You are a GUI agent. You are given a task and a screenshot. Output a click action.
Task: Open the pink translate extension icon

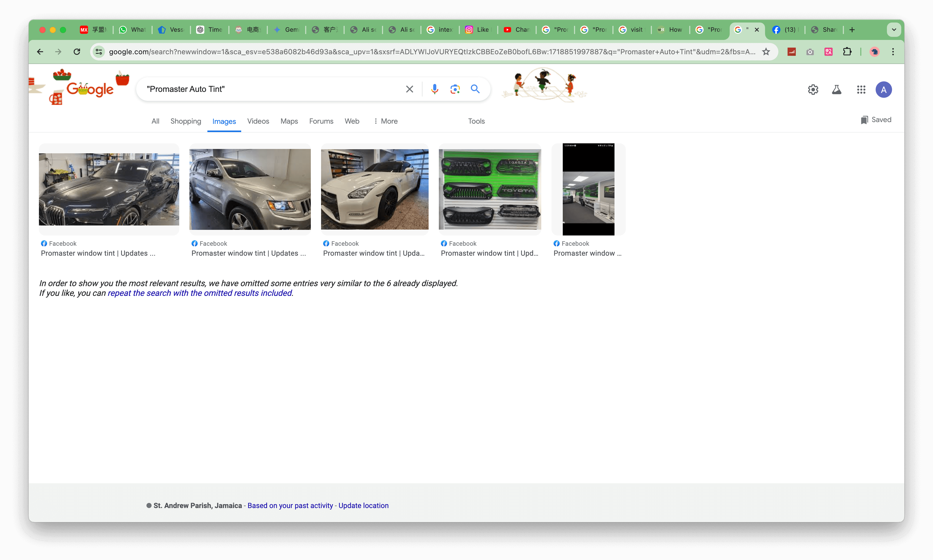[x=829, y=52]
